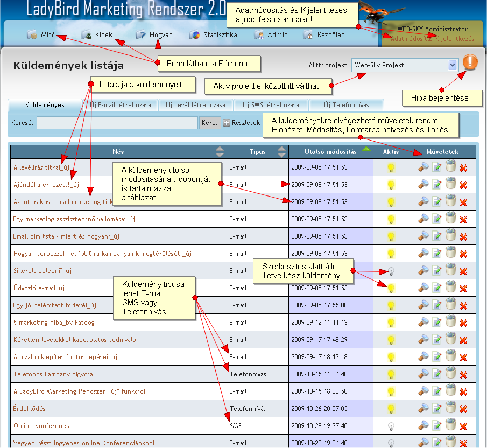Click the 'Kijelentkezés' logout link
Screen dimensions: 487x448
click(x=455, y=39)
